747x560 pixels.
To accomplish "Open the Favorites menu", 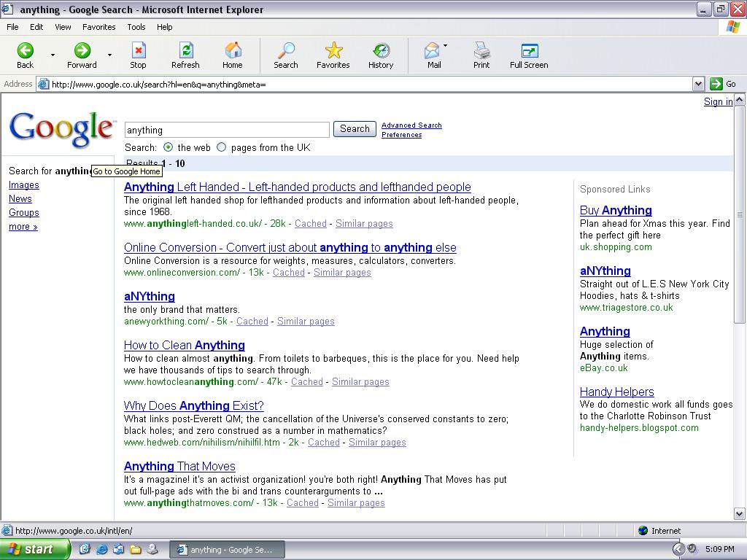I will [98, 27].
